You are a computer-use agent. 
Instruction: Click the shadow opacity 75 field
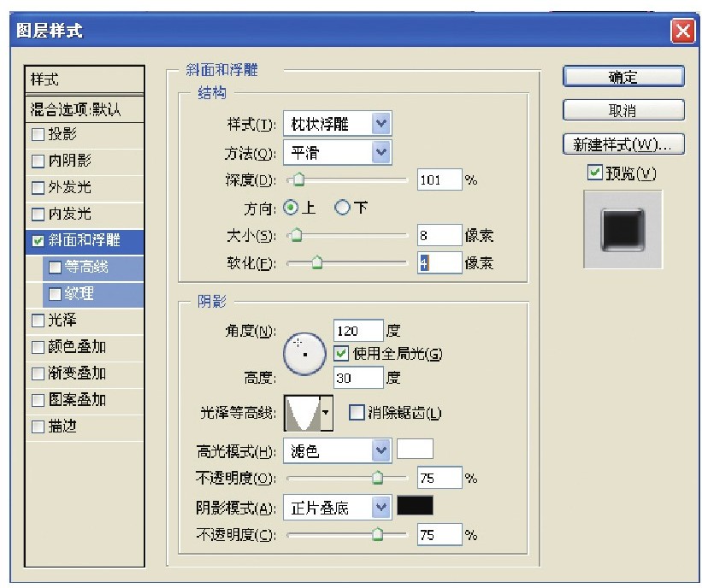pyautogui.click(x=439, y=534)
